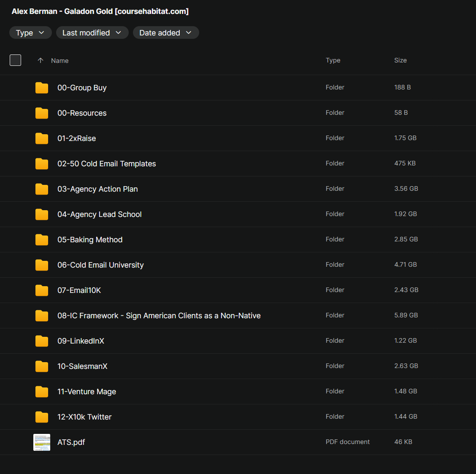Click the 5.89 GB size value
The height and width of the screenshot is (474, 476).
406,315
